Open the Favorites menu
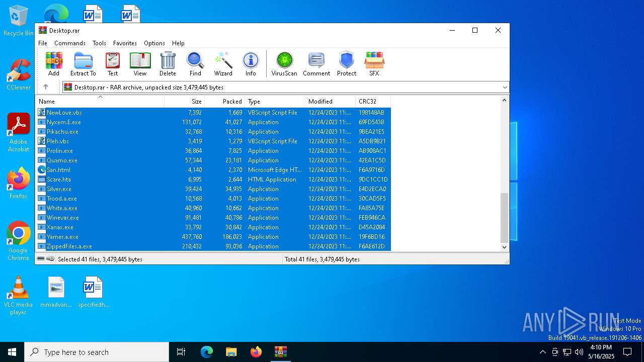Viewport: 644px width, 362px height. pos(125,43)
